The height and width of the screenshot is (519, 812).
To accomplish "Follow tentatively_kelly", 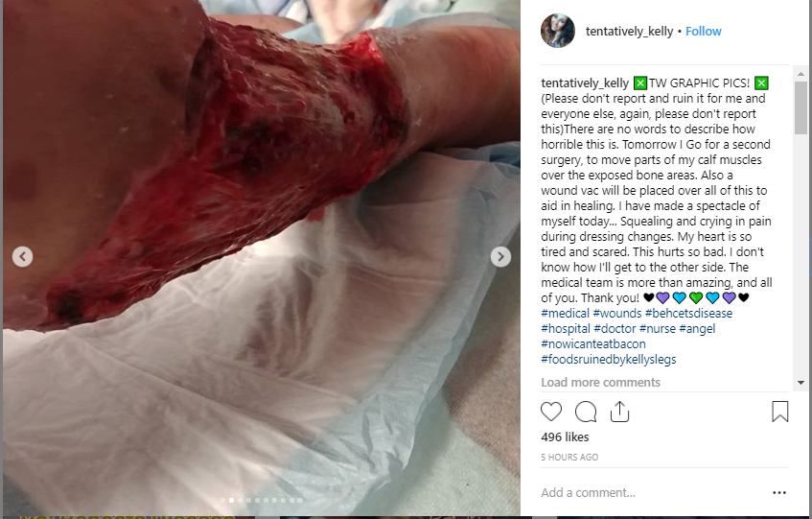I will 704,31.
